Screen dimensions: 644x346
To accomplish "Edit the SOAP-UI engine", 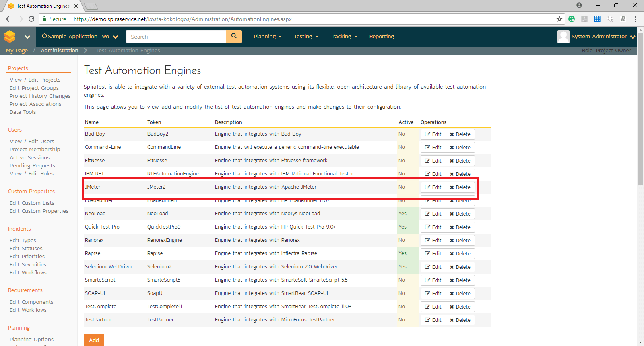I will coord(433,294).
